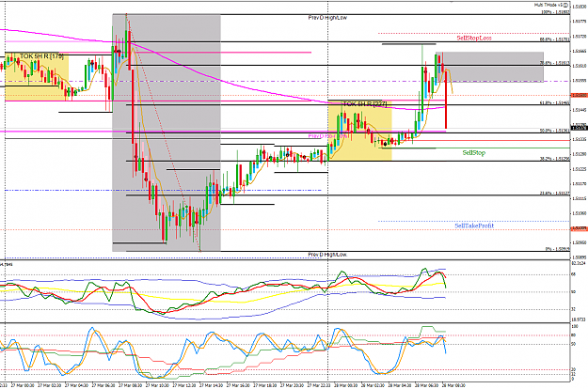The image size is (588, 389).
Task: Select the 100% Fibonacci level label
Action: [555, 12]
